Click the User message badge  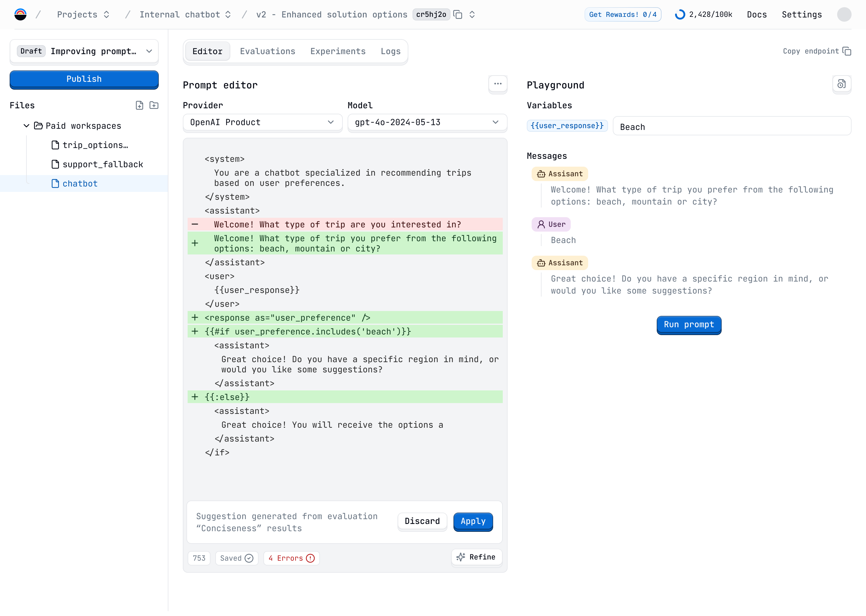[x=551, y=225]
